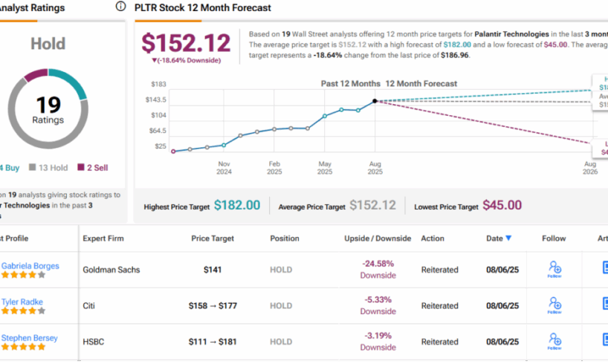This screenshot has height=364, width=608.
Task: Click the Price Target column header
Action: [213, 238]
